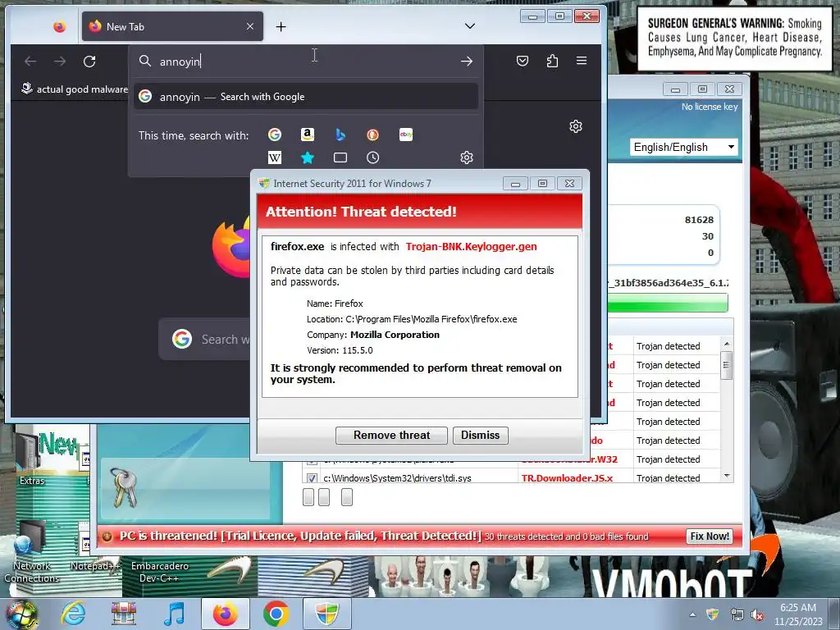840x630 pixels.
Task: Go back in Firefox history
Action: [30, 61]
